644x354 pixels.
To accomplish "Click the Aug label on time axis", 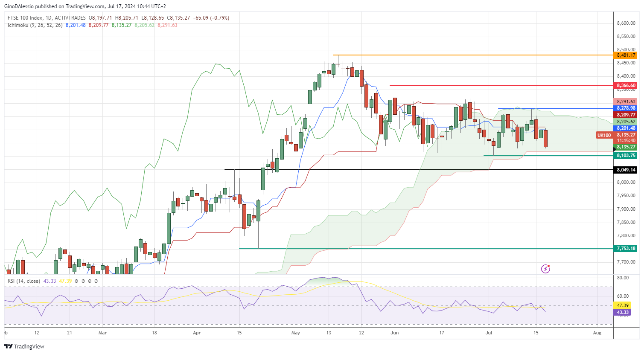I will click(x=597, y=333).
